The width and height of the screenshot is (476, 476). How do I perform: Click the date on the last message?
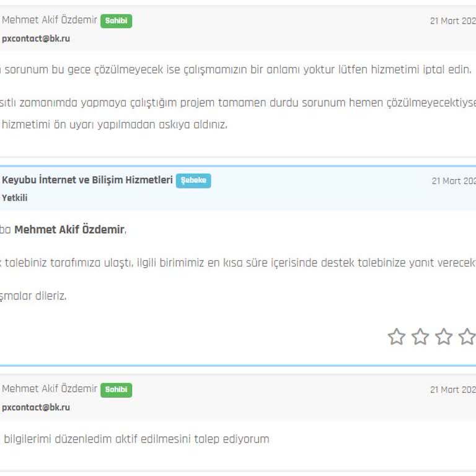pos(452,390)
